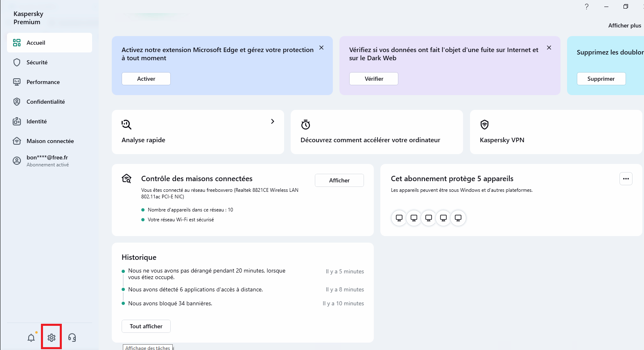Open the Analyse rapide card

tap(198, 132)
